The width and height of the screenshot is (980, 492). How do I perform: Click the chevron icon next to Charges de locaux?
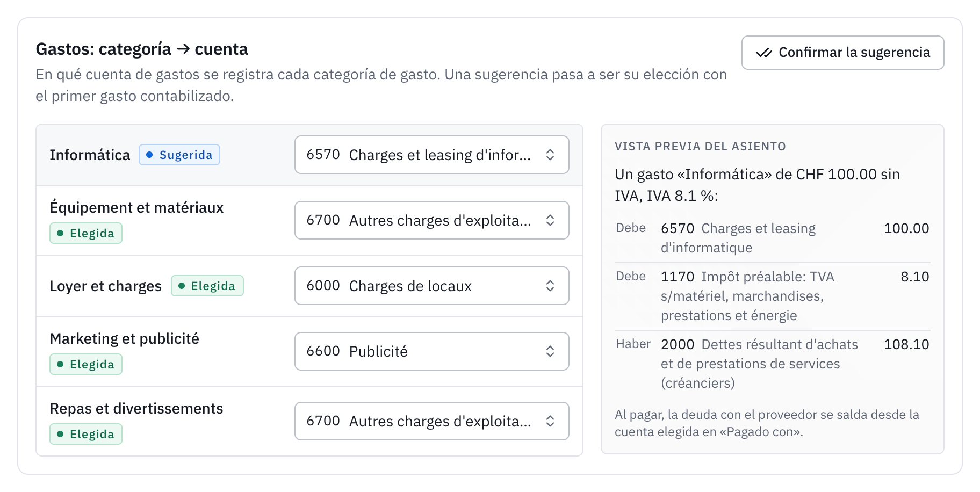pyautogui.click(x=550, y=286)
